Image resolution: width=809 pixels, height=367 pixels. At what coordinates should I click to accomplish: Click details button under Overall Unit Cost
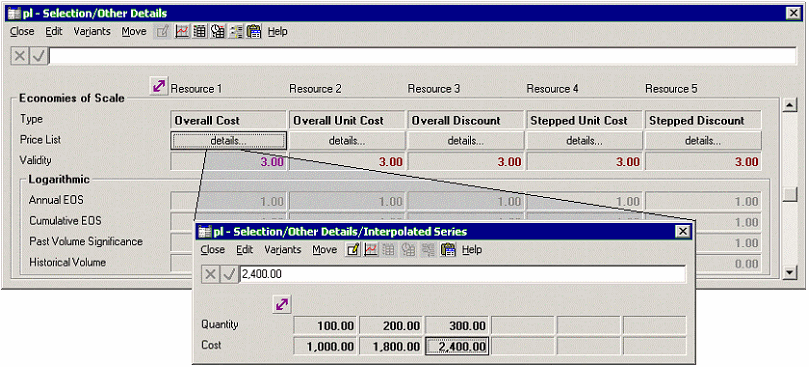[347, 140]
